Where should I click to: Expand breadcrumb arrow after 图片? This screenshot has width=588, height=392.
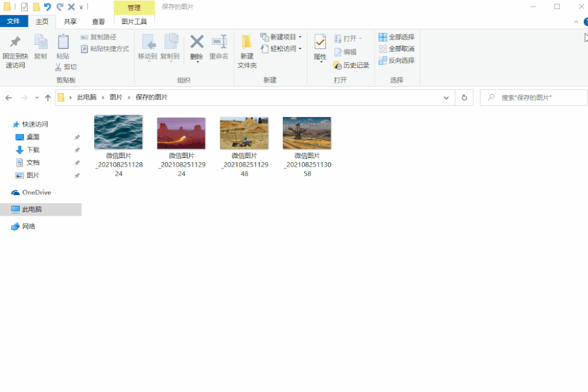[129, 97]
